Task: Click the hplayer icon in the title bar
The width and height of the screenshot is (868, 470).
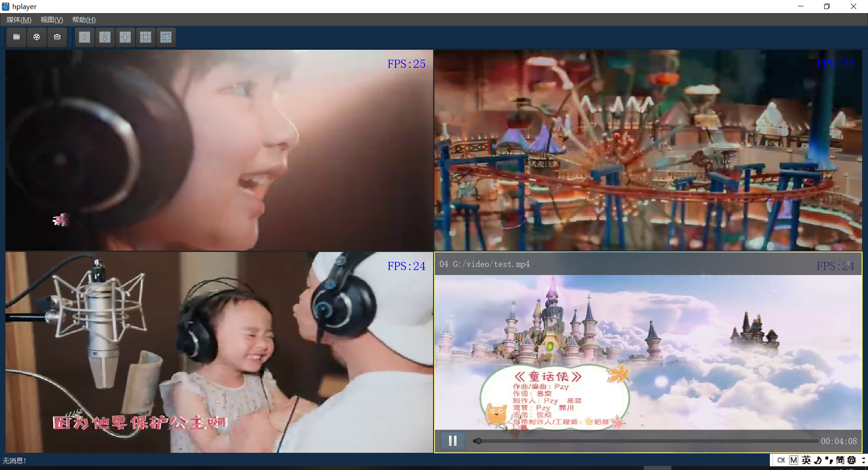Action: [x=6, y=6]
